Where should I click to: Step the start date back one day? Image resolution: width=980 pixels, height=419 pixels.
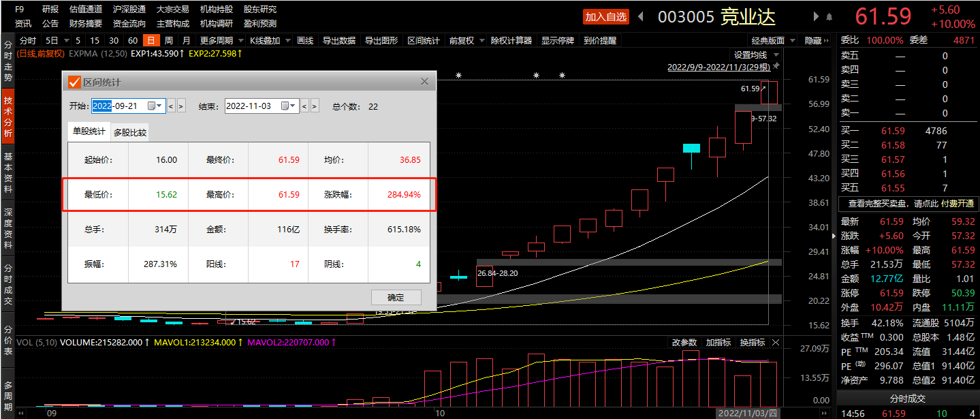pyautogui.click(x=172, y=106)
